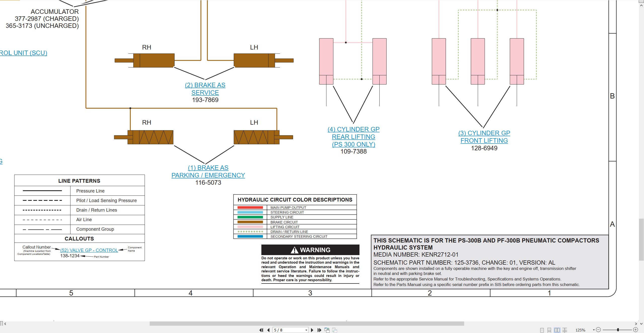Click the next view navigation icon
Viewport: 644px width, 333px height.
335,330
